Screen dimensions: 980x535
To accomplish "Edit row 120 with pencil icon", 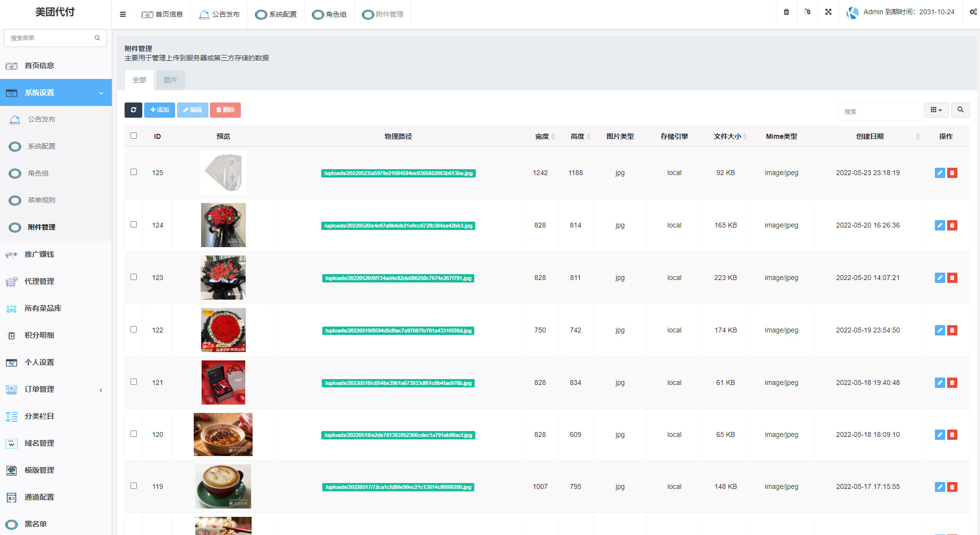I will click(x=940, y=434).
